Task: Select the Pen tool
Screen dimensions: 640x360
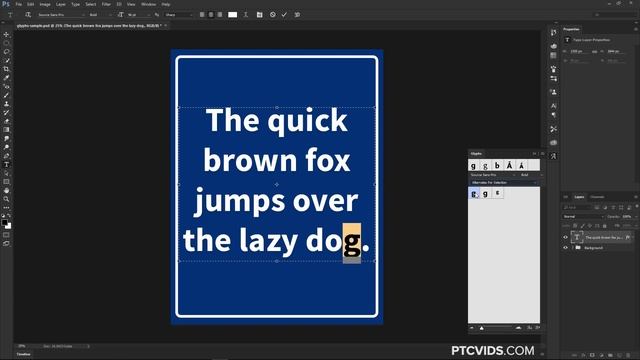Action: tap(6, 156)
